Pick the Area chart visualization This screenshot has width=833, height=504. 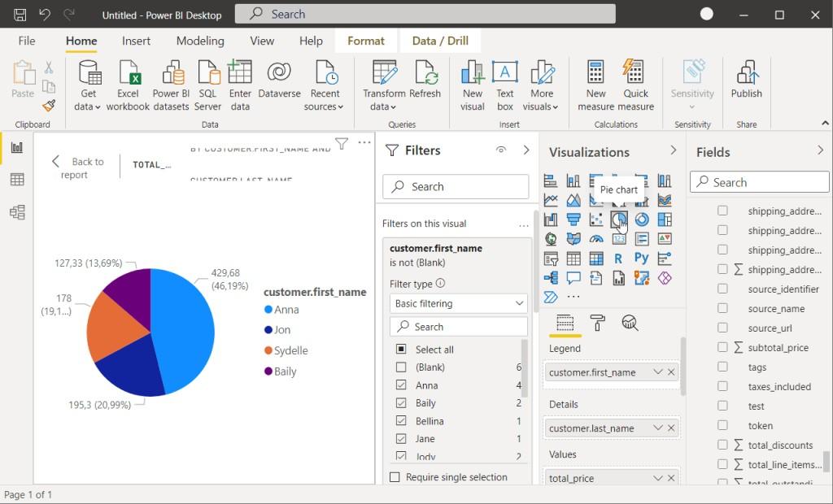(x=574, y=200)
